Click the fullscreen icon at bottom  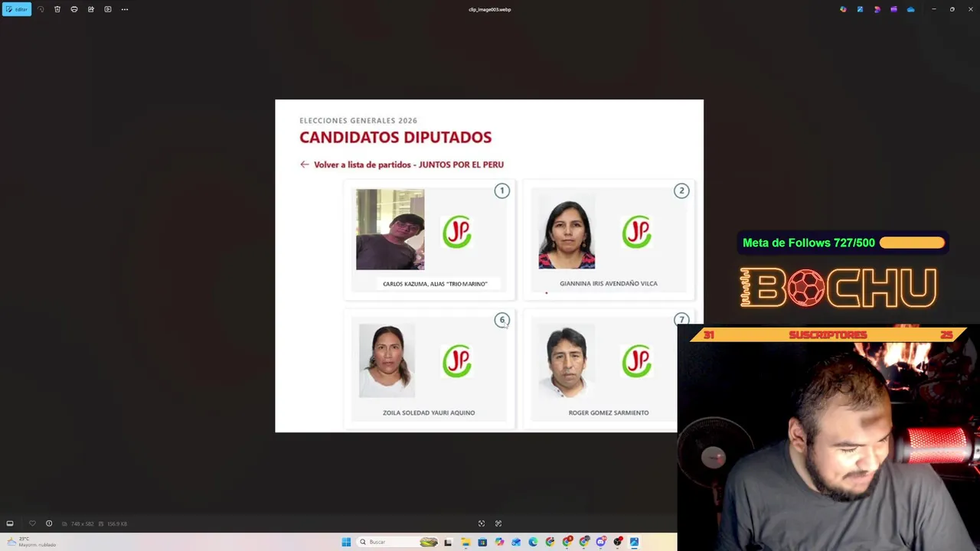(498, 523)
